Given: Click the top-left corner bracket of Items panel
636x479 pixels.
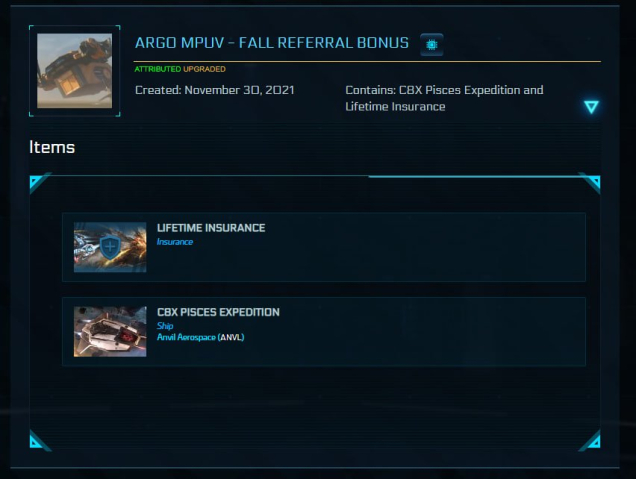Looking at the screenshot, I should coord(38,181).
